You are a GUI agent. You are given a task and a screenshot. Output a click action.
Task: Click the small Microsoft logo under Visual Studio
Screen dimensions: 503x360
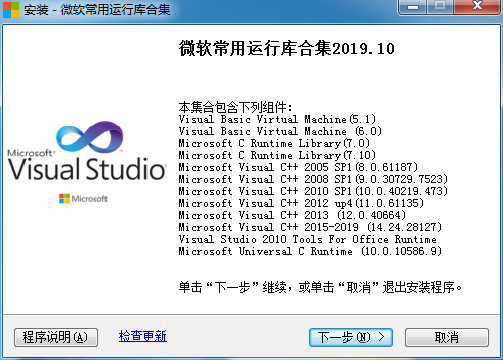click(83, 199)
